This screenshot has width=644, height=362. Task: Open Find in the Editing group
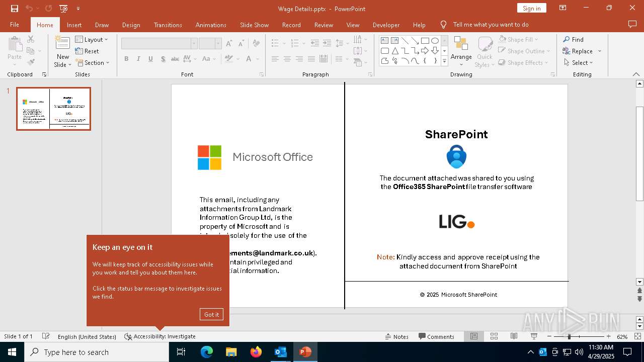pos(573,40)
